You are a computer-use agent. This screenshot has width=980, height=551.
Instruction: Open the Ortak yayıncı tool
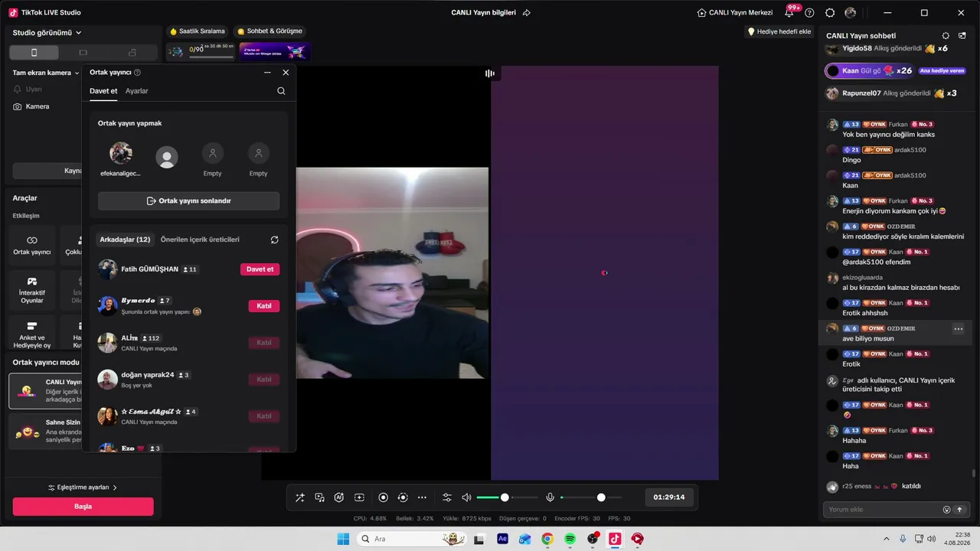32,245
